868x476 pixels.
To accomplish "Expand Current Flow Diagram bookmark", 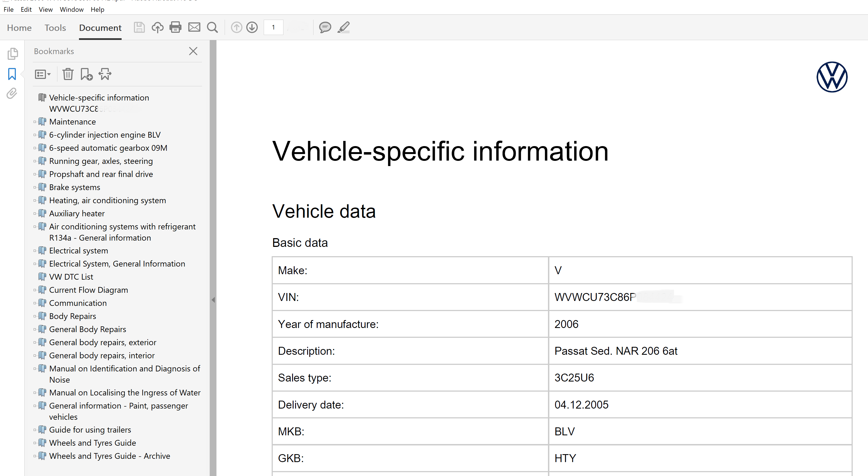I will point(35,290).
